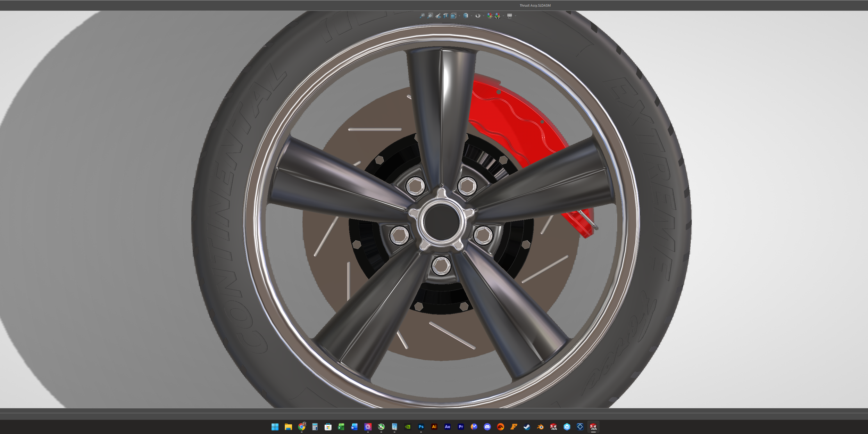The image size is (868, 434).
Task: Click the Apply Scene icon
Action: click(498, 16)
